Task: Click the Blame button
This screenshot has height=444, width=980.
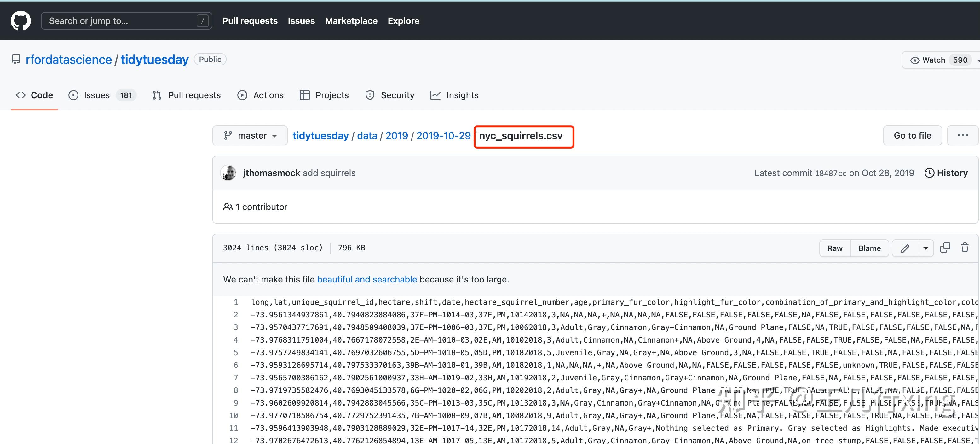Action: tap(869, 248)
